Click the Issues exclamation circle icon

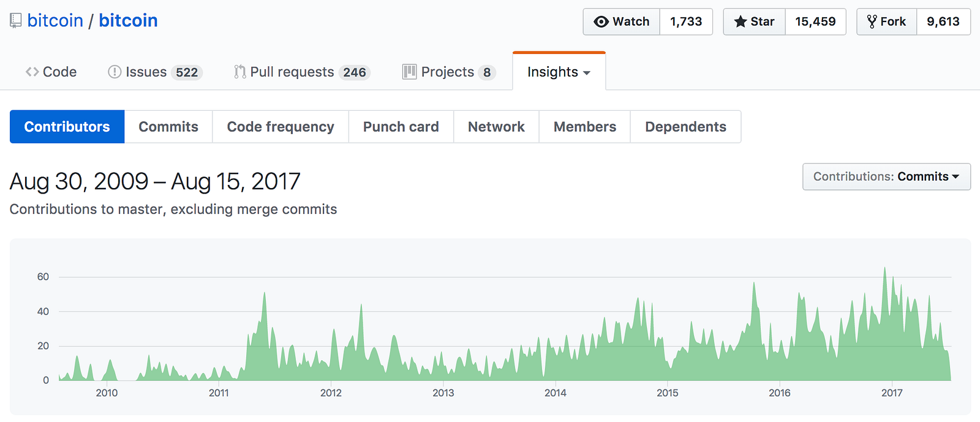click(x=115, y=72)
